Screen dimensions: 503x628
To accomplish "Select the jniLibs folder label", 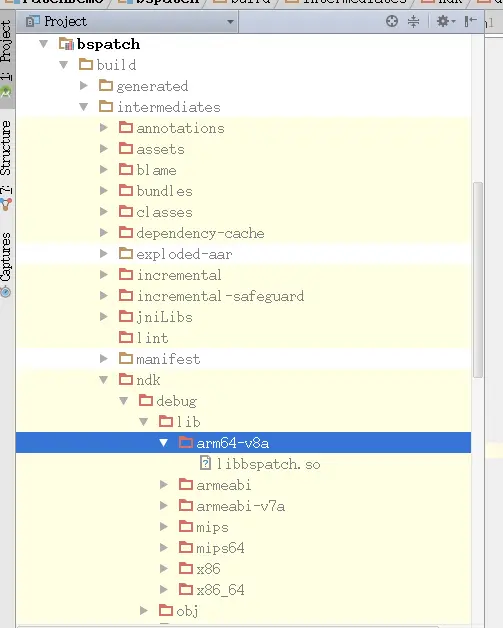I will pos(165,317).
